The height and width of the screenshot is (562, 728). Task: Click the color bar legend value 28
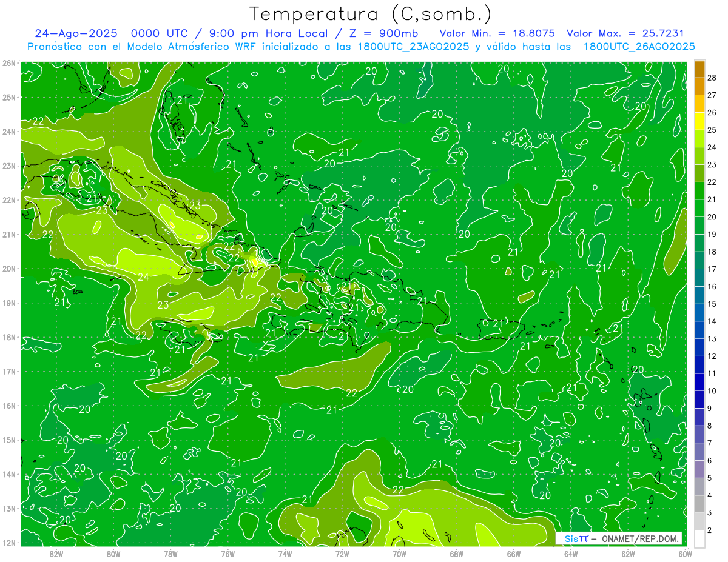tap(712, 77)
